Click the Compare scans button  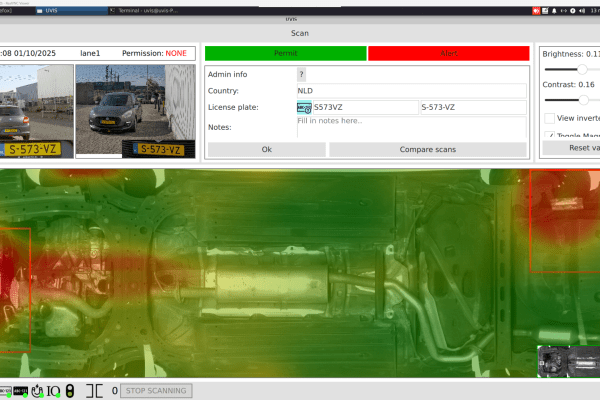tap(427, 149)
